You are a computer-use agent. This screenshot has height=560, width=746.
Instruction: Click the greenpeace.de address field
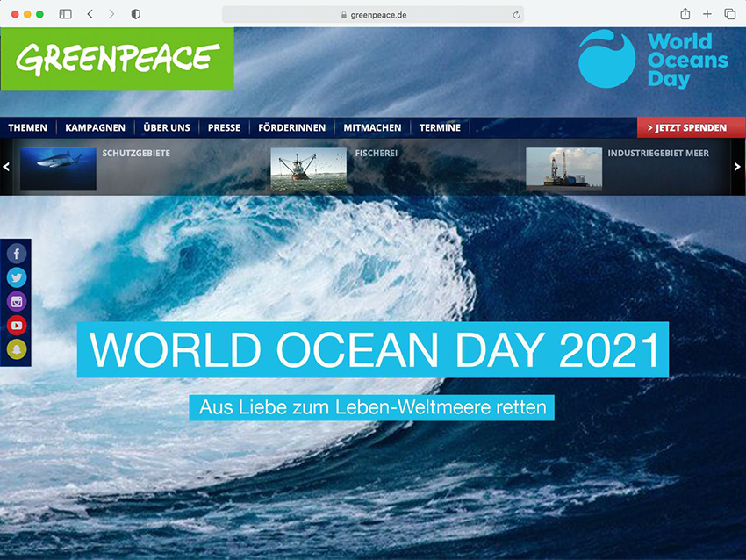pos(373,14)
